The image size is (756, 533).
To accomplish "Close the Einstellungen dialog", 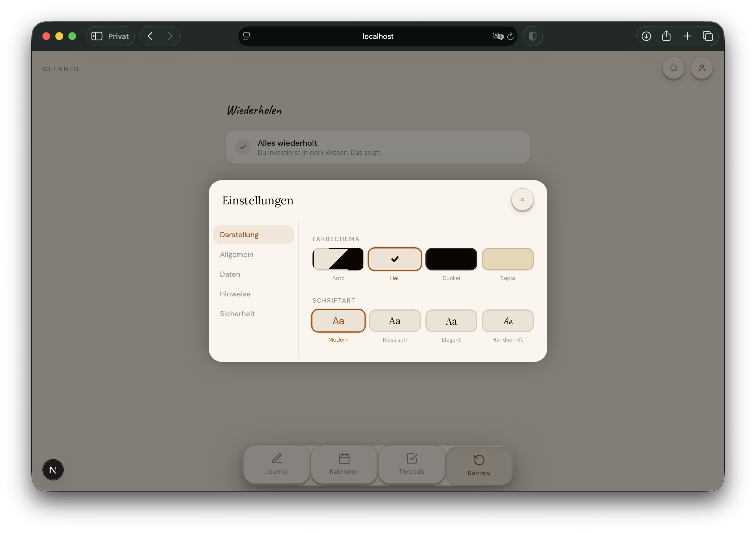I will coord(522,200).
